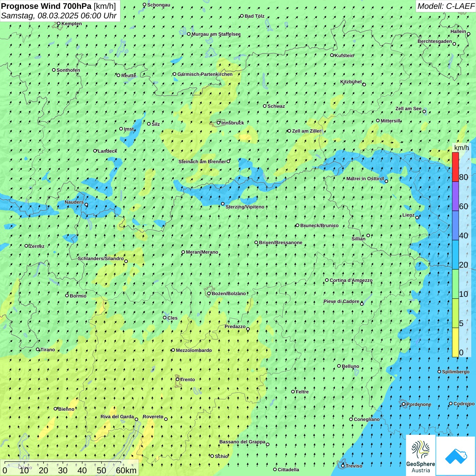Click the '60km' scale bar label
The width and height of the screenshot is (476, 476).
click(126, 470)
